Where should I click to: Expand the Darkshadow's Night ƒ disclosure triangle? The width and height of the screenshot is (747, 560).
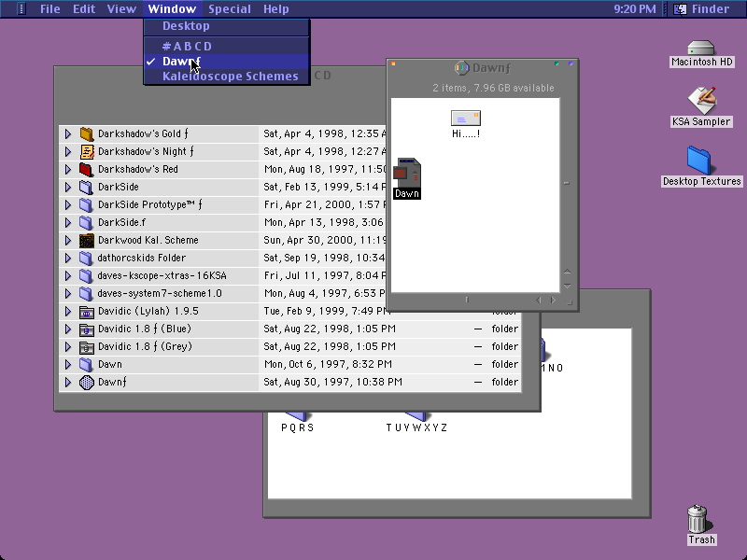tap(68, 151)
